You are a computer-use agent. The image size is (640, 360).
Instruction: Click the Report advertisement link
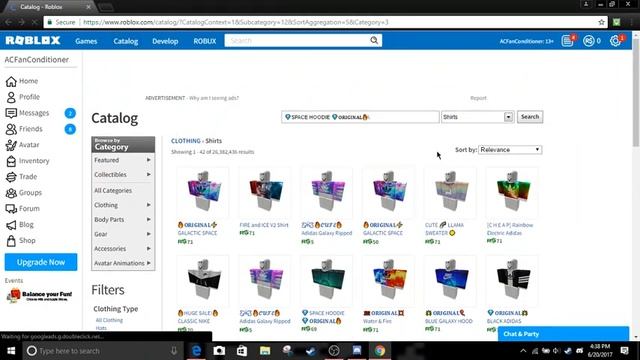(x=478, y=98)
